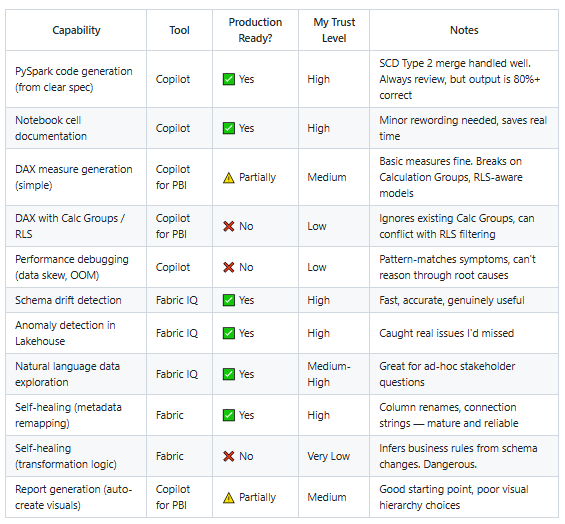This screenshot has width=565, height=524.
Task: Click red X in Self-healing transformation logic row
Action: (x=228, y=456)
